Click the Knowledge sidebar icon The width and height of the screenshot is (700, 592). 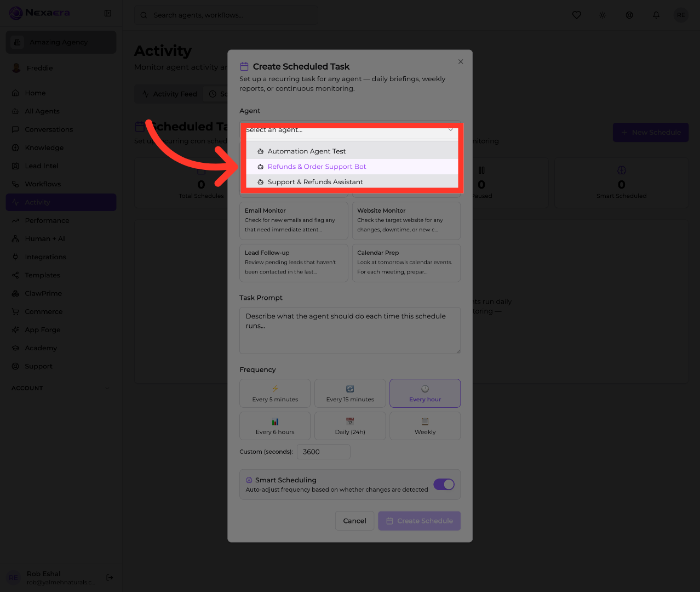click(15, 147)
